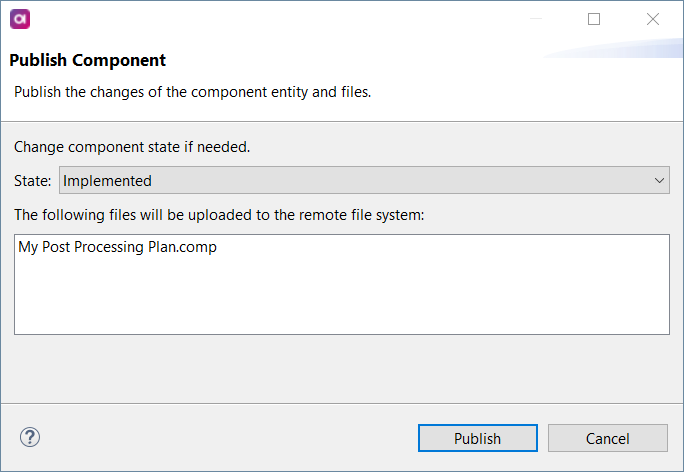The image size is (684, 472).
Task: Click the files will be uploaded label
Action: (x=219, y=215)
